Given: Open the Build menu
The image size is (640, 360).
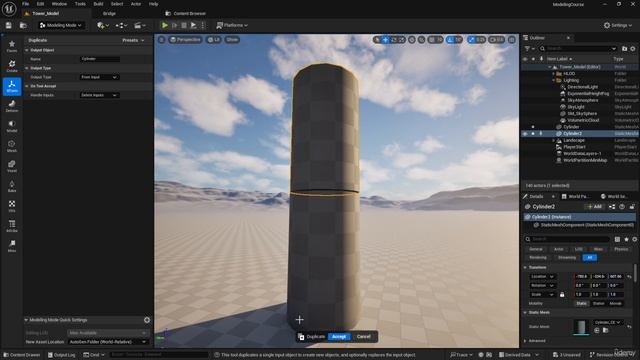Looking at the screenshot, I should [98, 4].
